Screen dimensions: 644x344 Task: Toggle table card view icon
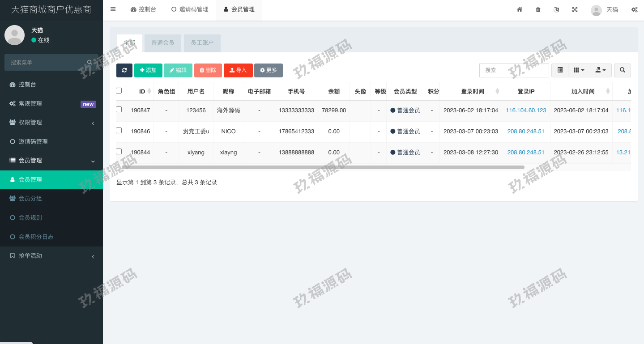coord(560,70)
